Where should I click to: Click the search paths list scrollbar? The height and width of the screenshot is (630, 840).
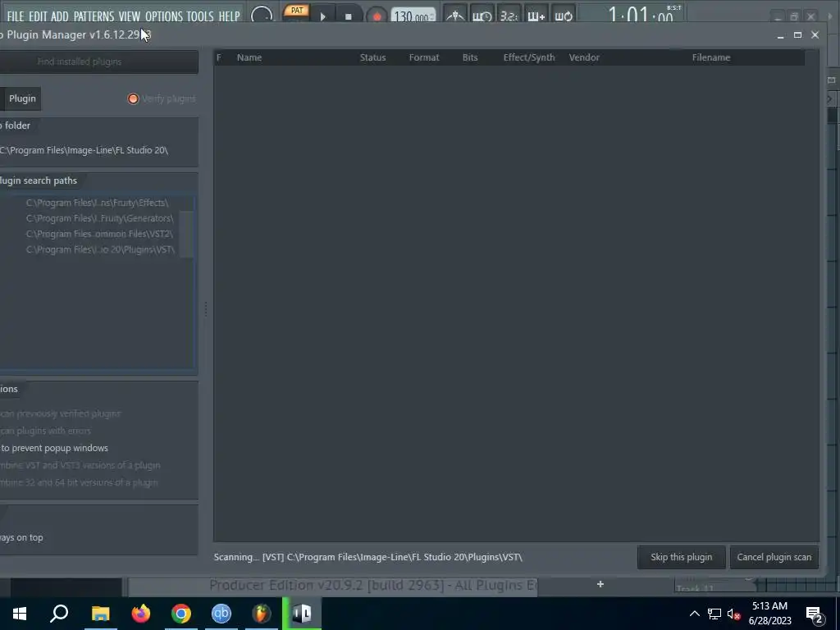[x=186, y=234]
